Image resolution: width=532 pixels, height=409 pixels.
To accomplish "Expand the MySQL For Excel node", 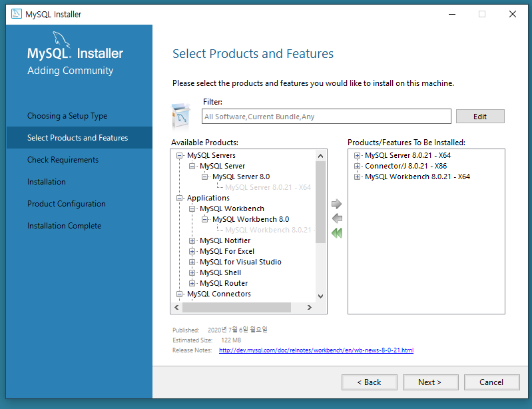I will pyautogui.click(x=192, y=252).
